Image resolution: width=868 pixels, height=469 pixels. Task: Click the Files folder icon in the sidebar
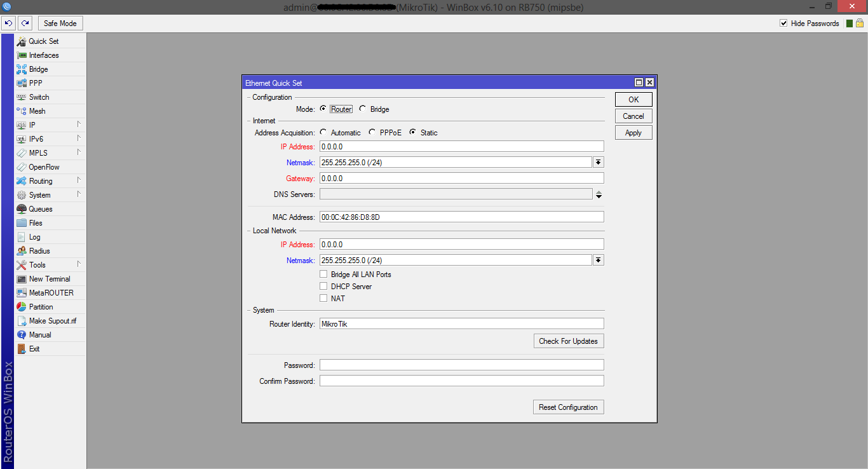coord(22,223)
